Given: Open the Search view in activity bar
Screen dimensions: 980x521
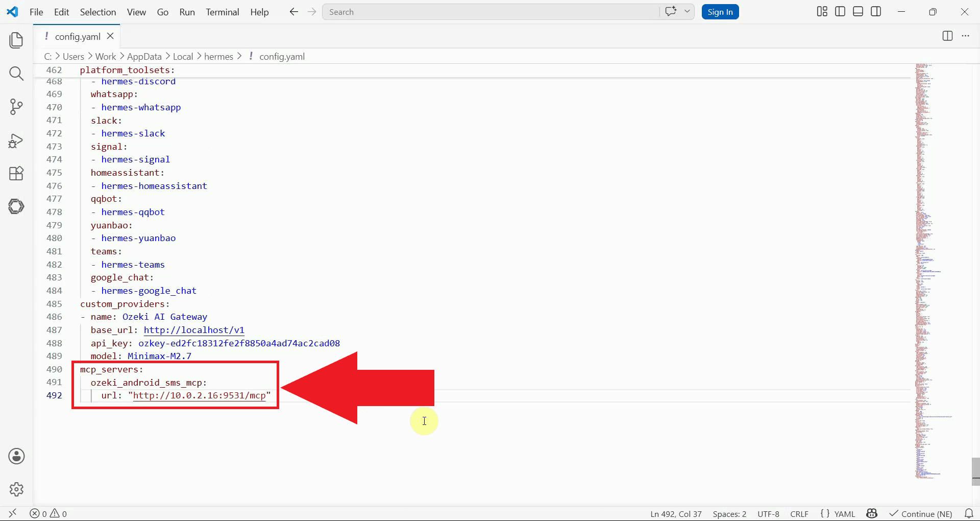Looking at the screenshot, I should pos(16,74).
